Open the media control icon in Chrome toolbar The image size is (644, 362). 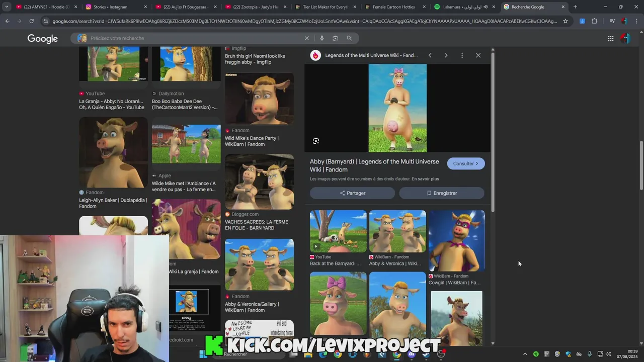tap(612, 21)
